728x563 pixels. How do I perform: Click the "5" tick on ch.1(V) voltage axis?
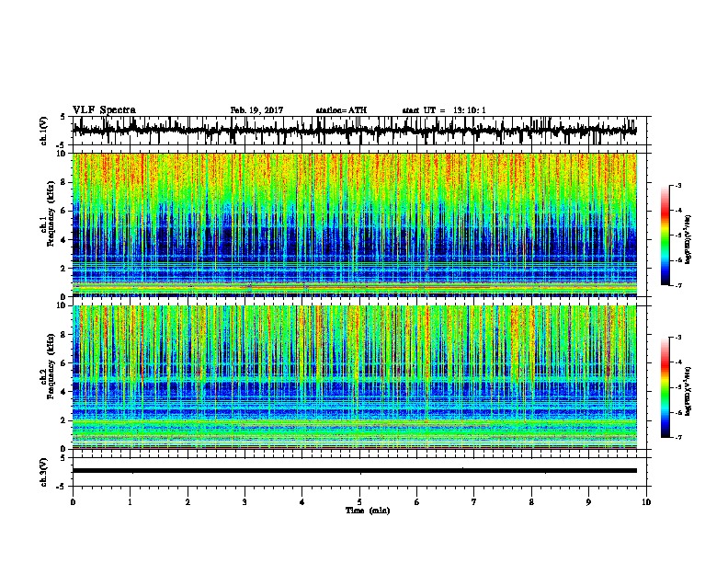pos(63,117)
